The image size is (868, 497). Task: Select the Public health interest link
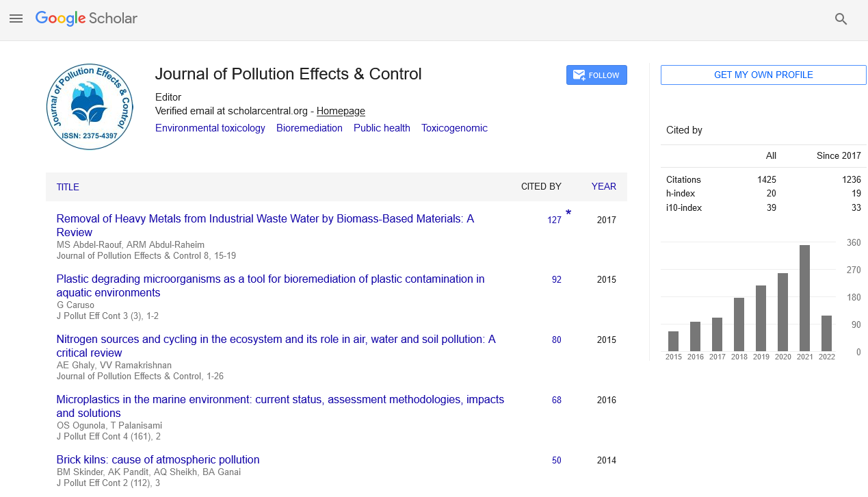coord(382,128)
